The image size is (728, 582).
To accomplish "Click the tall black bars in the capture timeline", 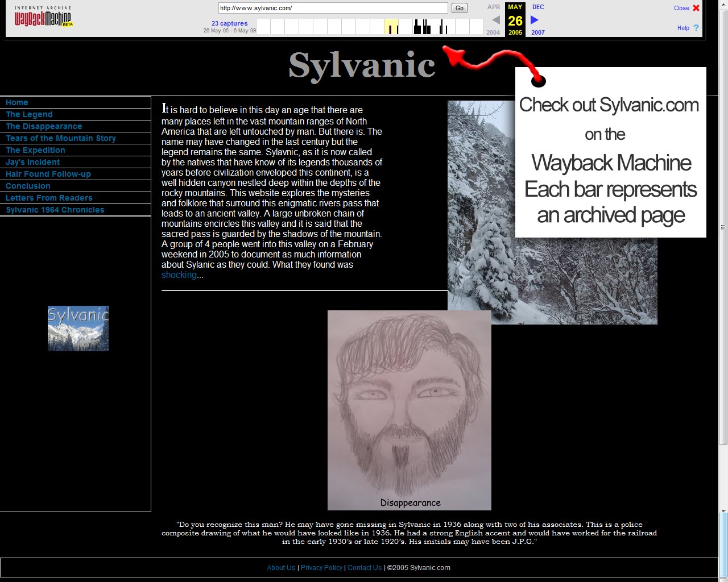I will click(421, 27).
